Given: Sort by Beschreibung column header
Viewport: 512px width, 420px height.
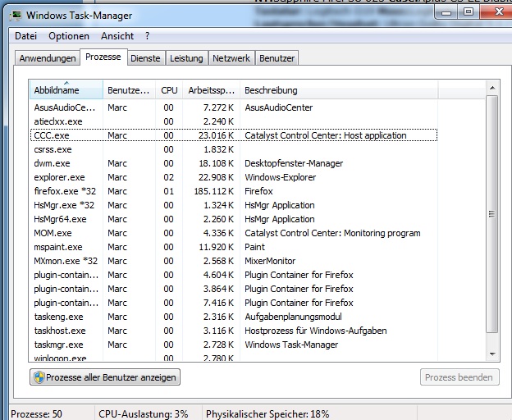Looking at the screenshot, I should (x=339, y=89).
